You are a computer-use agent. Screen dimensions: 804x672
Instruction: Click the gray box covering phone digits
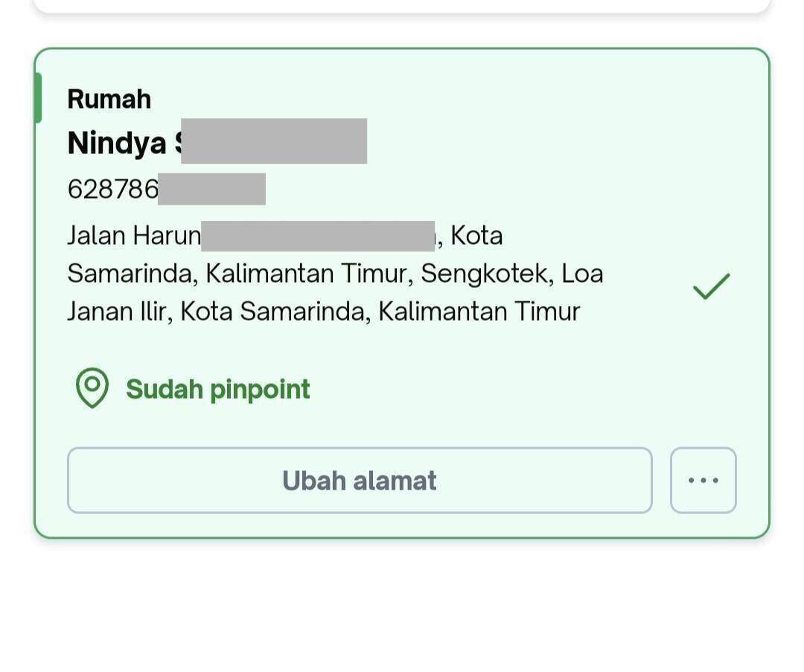(x=211, y=189)
